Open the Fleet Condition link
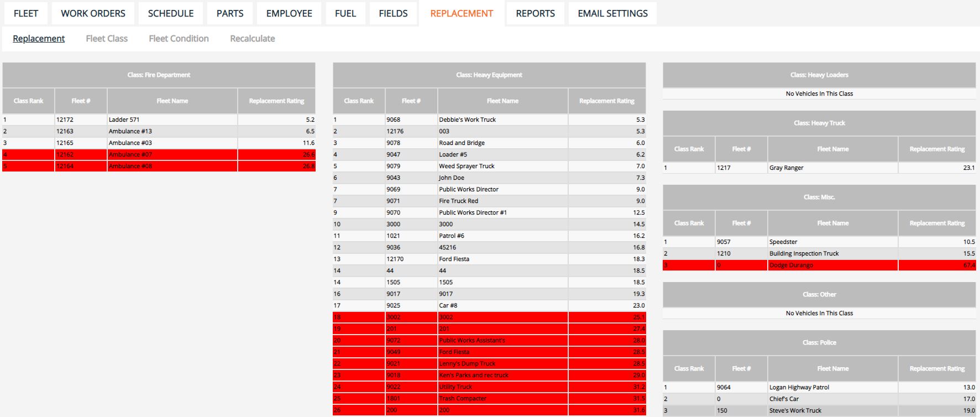 (179, 39)
